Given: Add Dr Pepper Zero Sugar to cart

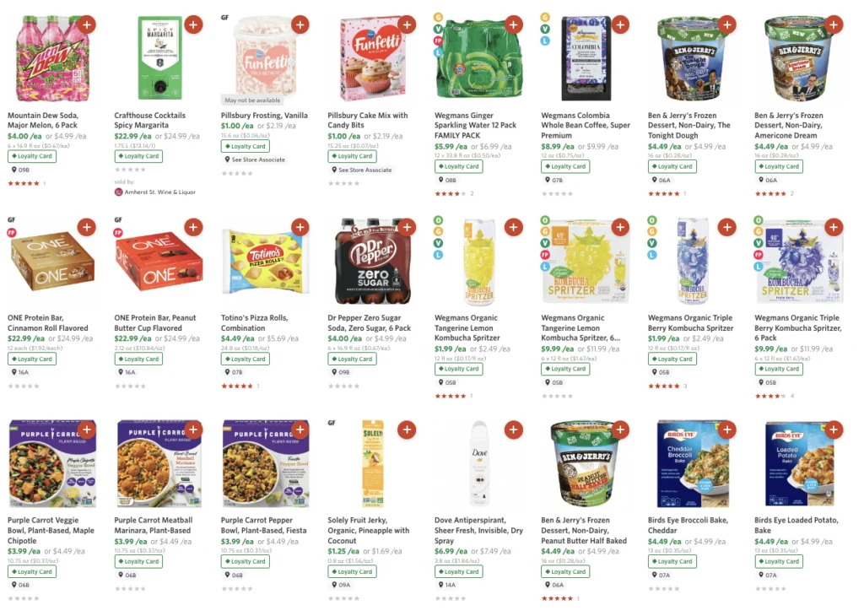Looking at the screenshot, I should (407, 227).
